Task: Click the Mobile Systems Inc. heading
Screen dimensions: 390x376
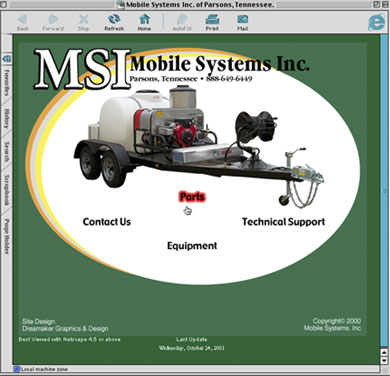Action: click(x=219, y=64)
